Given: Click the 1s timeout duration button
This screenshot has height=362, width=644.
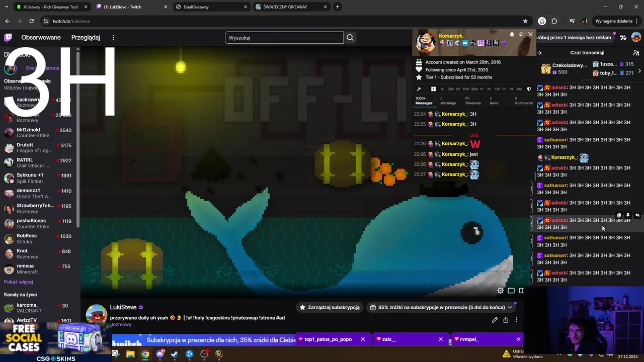Looking at the screenshot, I should pyautogui.click(x=442, y=89).
